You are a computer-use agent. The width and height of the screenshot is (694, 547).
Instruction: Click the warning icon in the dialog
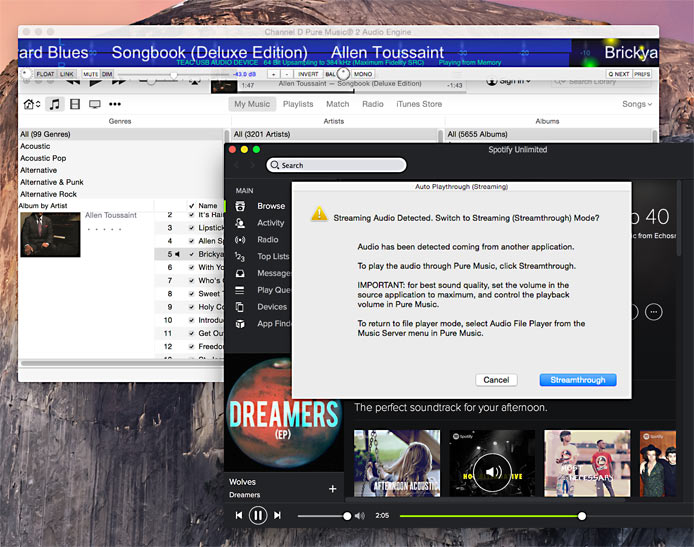[319, 214]
